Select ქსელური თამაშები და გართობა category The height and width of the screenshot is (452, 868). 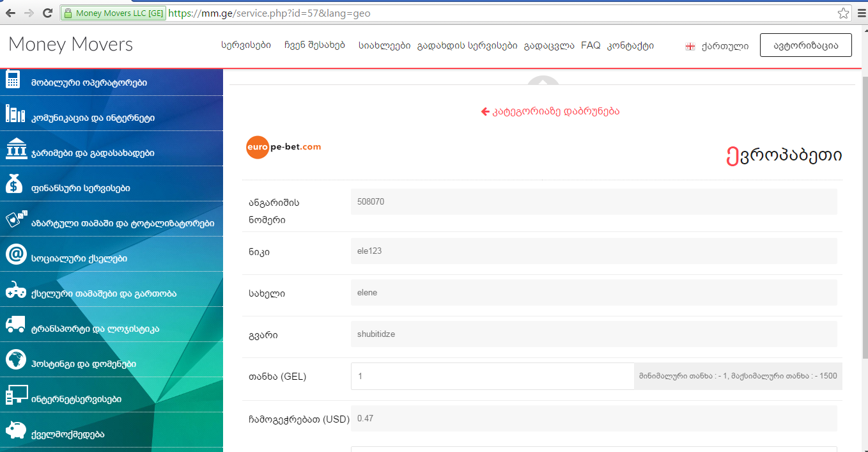tap(111, 290)
